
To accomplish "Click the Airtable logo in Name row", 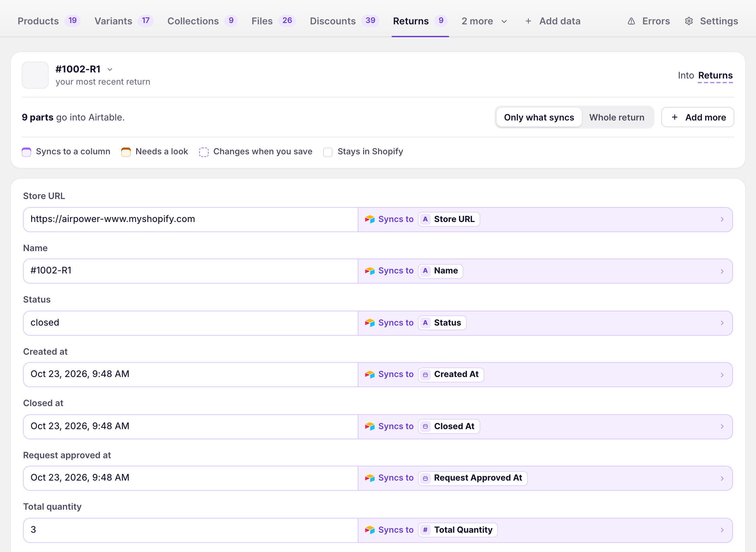I will pos(370,271).
